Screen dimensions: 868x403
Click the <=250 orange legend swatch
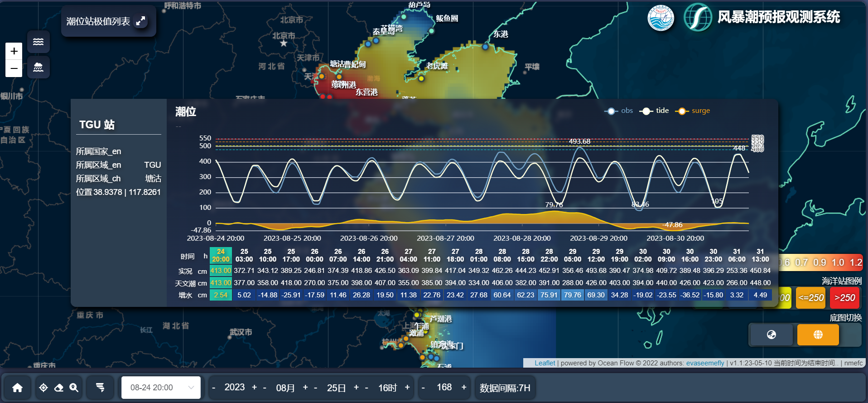click(811, 298)
